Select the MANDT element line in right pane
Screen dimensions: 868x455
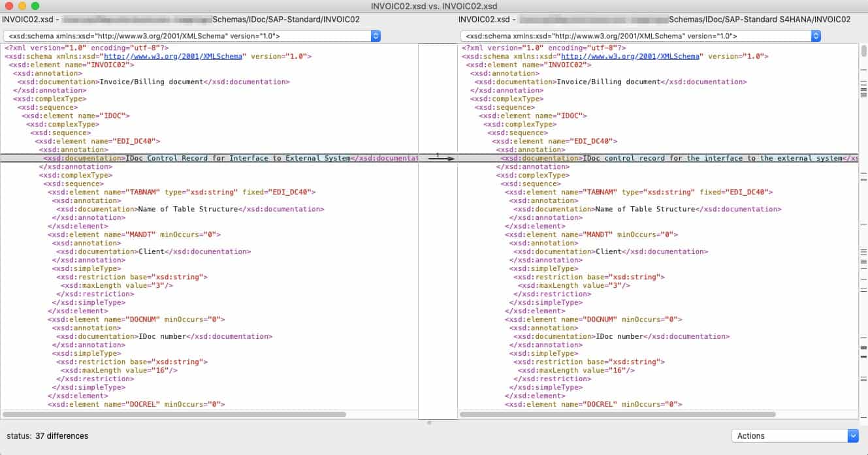591,234
